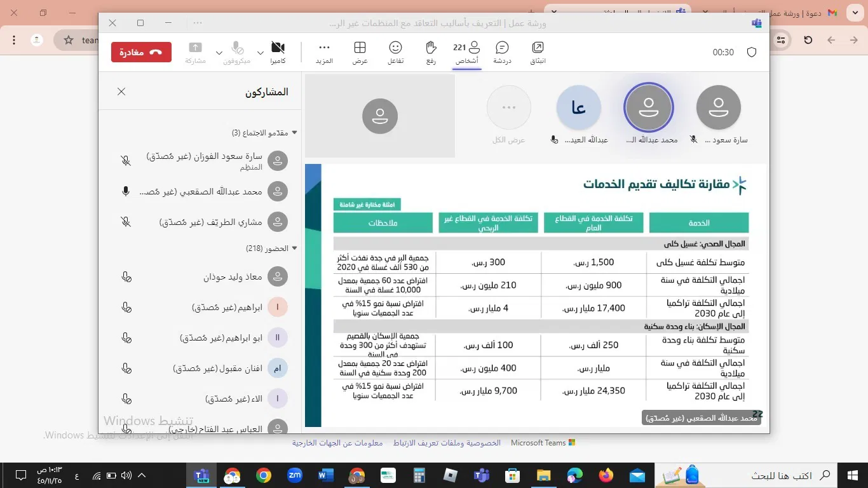The image size is (868, 488).
Task: Click the shield security icon
Action: coord(752,52)
